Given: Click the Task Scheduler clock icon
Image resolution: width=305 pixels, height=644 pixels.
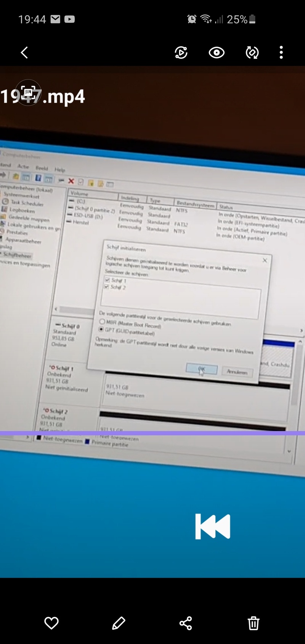Looking at the screenshot, I should tap(5, 201).
